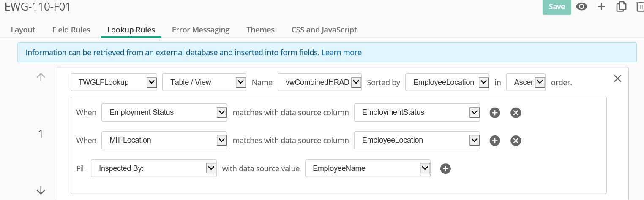Screen dimensions: 644x200
Task: Click the plus icon beside preview
Action: (x=601, y=7)
